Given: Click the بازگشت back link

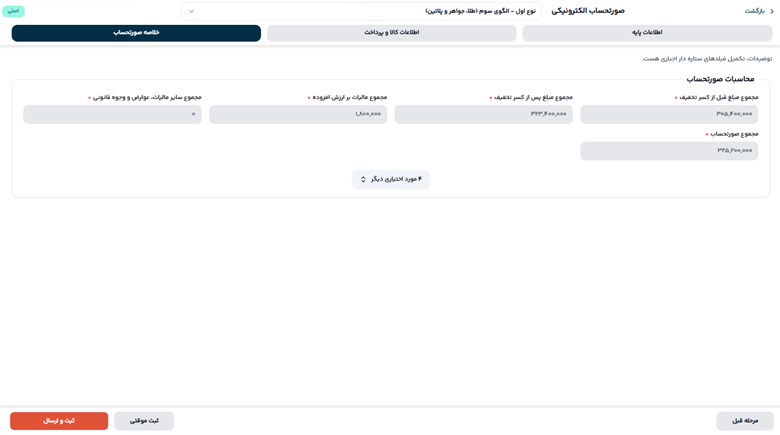Looking at the screenshot, I should (754, 11).
